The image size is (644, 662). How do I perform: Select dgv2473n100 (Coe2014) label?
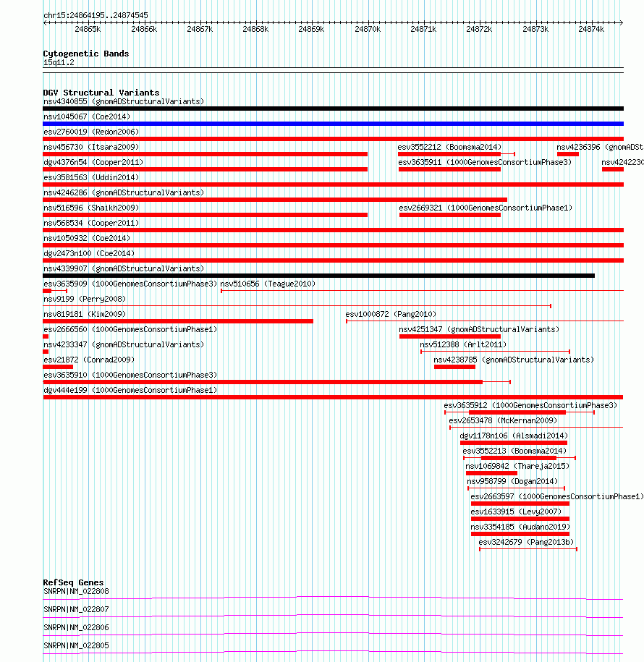point(89,253)
